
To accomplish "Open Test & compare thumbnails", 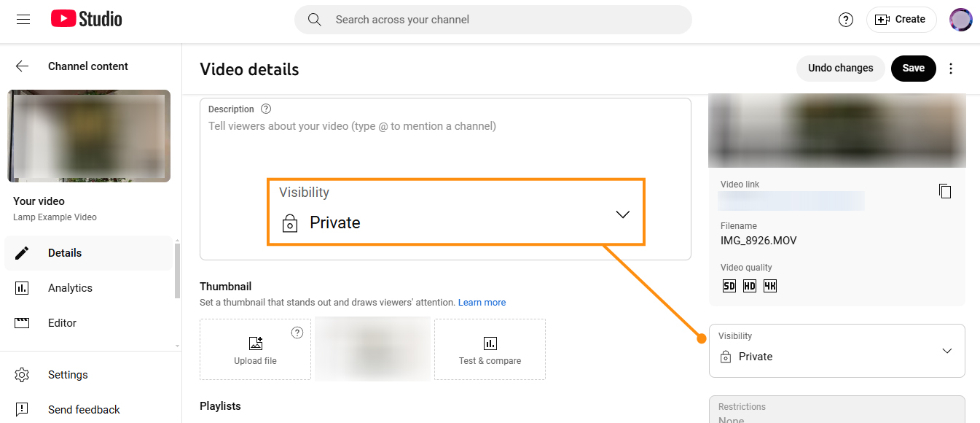I will [490, 349].
